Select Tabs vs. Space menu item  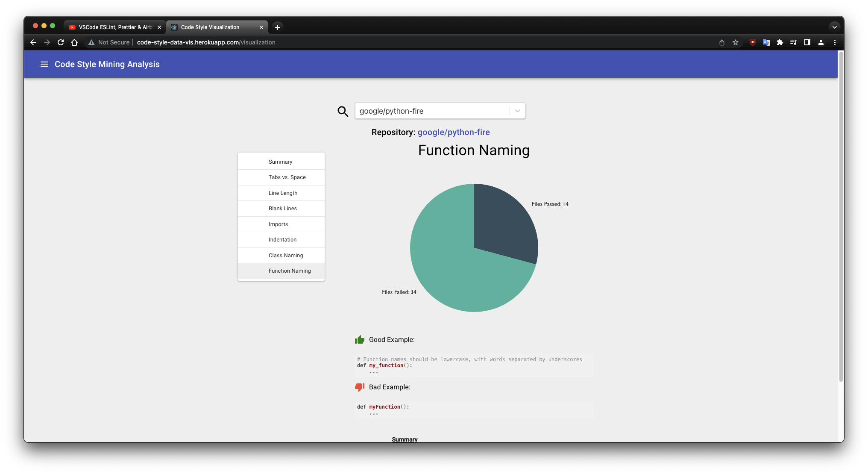(287, 177)
